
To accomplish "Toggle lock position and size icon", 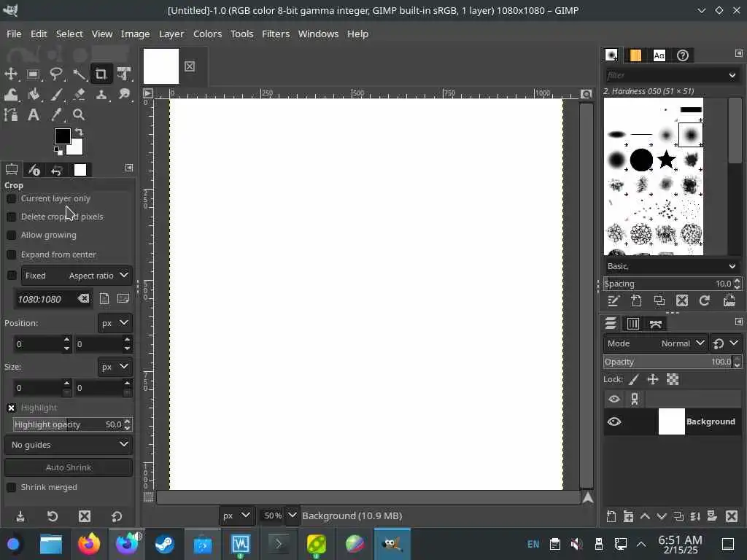I will pyautogui.click(x=653, y=379).
